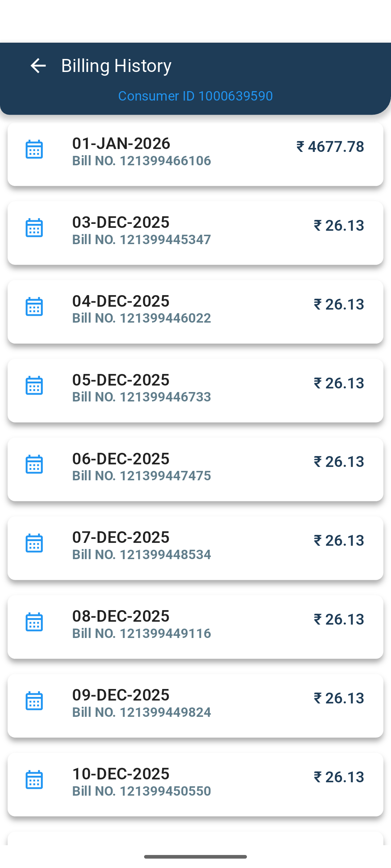Tap the ₹ 4677.78 amount
The image size is (391, 868).
pyautogui.click(x=330, y=147)
